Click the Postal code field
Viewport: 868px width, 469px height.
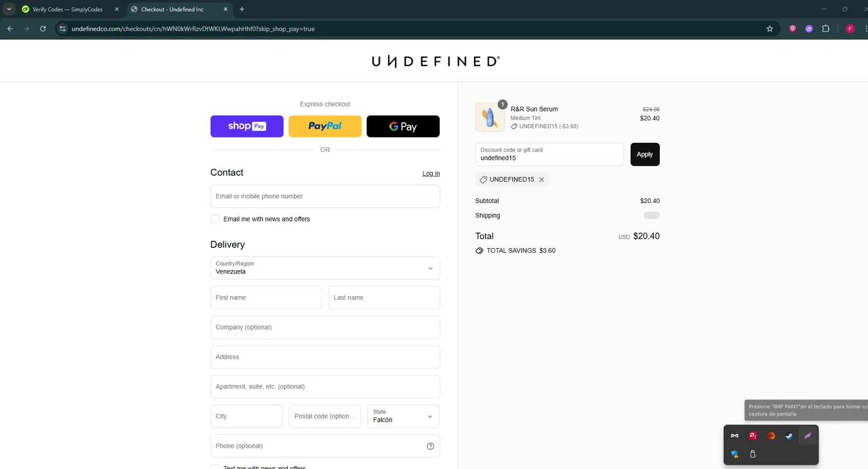pyautogui.click(x=325, y=416)
